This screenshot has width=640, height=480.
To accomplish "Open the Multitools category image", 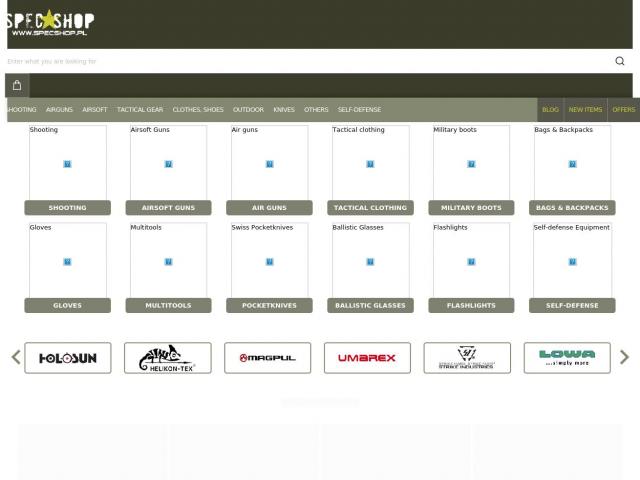I will (168, 261).
